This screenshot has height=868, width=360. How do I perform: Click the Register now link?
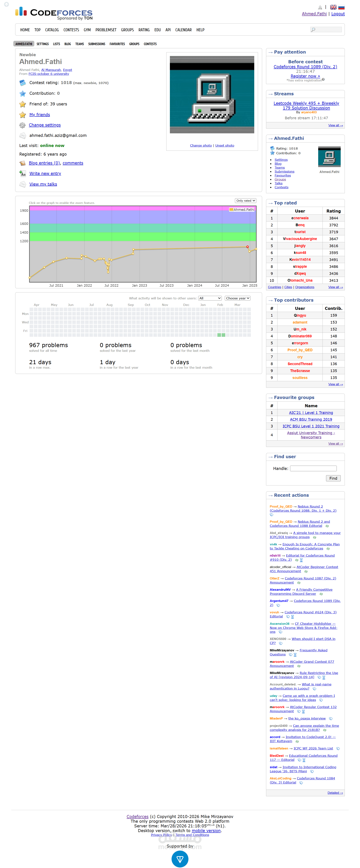[305, 76]
